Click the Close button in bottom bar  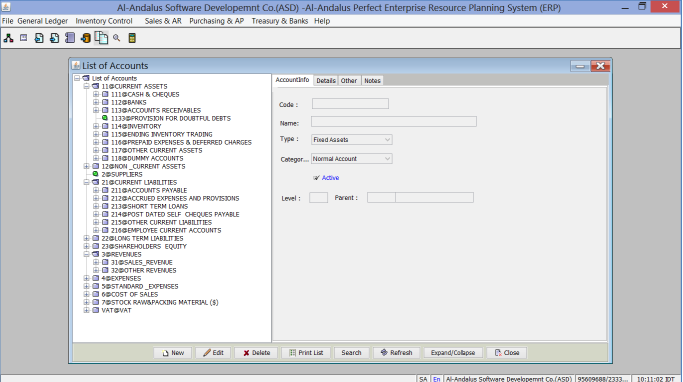pos(507,353)
